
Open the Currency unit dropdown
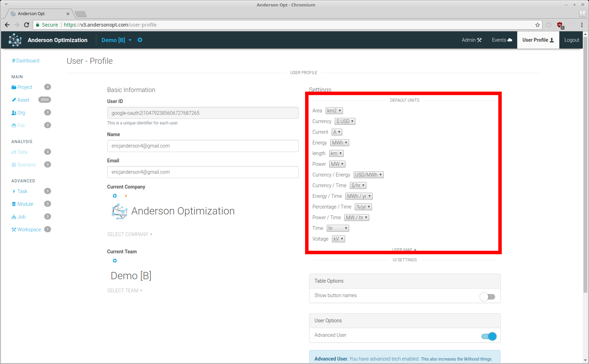(345, 121)
